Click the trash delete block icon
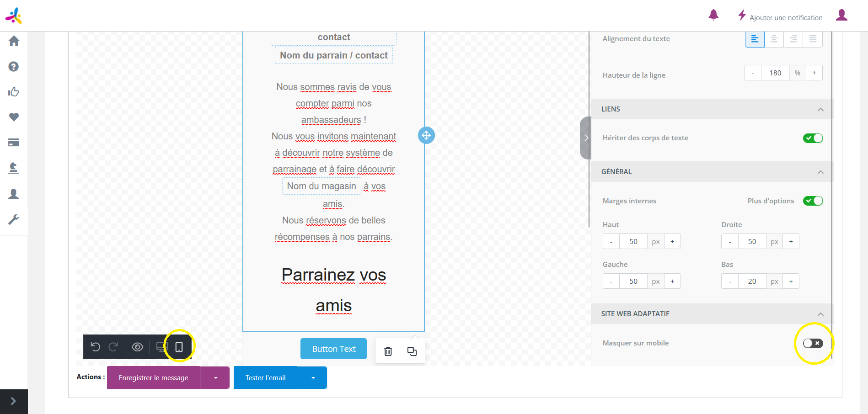The image size is (868, 414). (388, 351)
